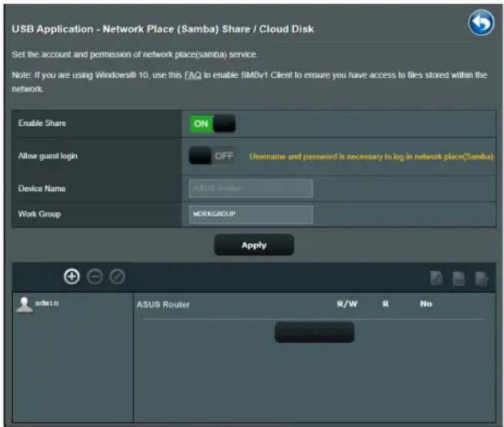Click the dark button below ASUS Router row
504x427 pixels.
(x=314, y=332)
